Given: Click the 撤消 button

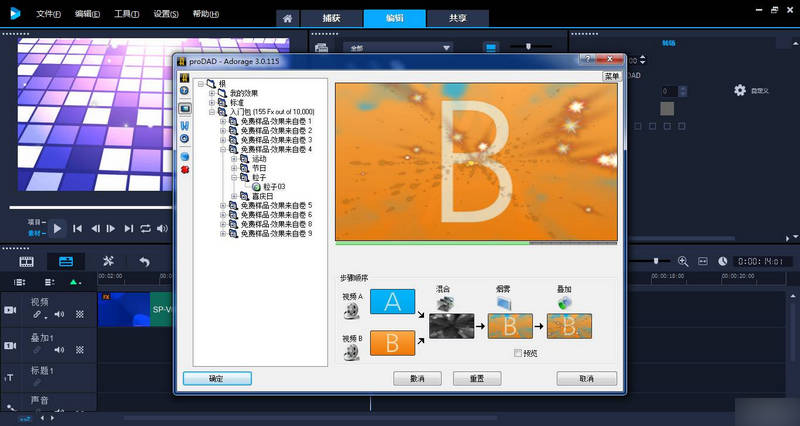Looking at the screenshot, I should (417, 379).
